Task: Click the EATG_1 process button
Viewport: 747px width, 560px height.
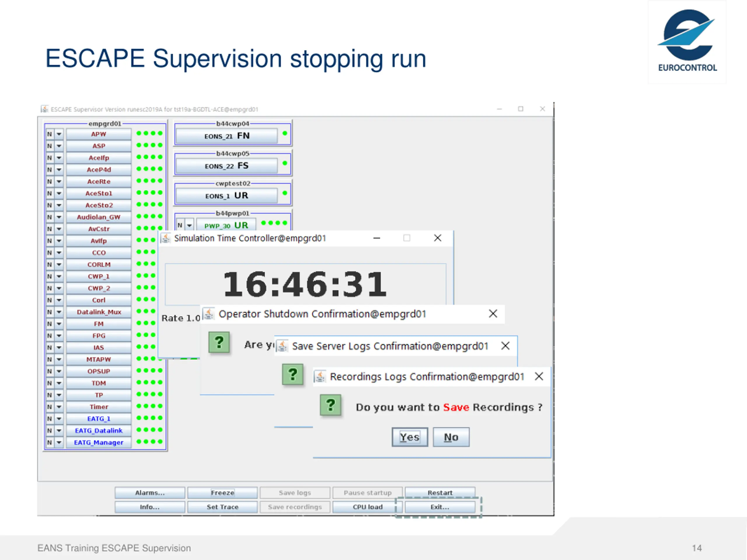Action: pos(99,419)
